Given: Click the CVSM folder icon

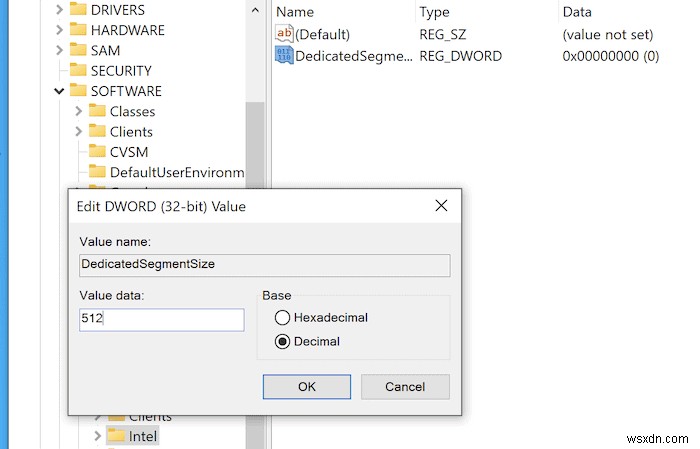Looking at the screenshot, I should click(x=97, y=151).
